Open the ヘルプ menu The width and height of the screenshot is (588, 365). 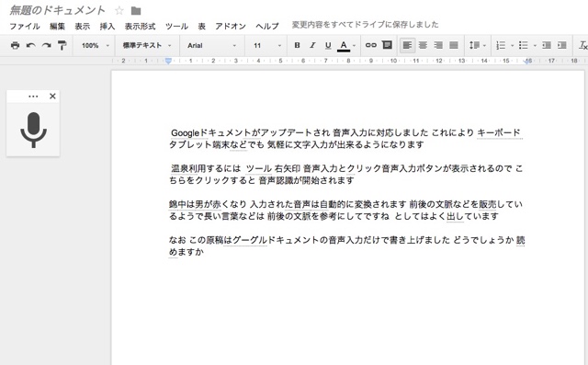(267, 27)
